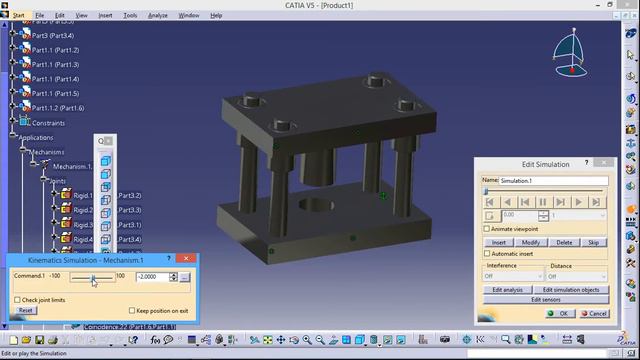Click the Shading view mode cylinder icon
640x360 pixels.
pyautogui.click(x=373, y=340)
